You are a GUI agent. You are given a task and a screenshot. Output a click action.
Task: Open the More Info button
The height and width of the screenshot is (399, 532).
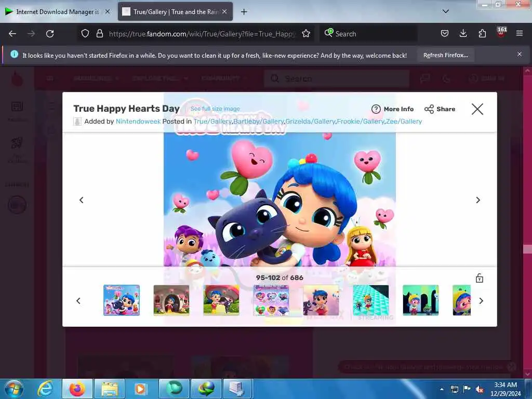(393, 109)
